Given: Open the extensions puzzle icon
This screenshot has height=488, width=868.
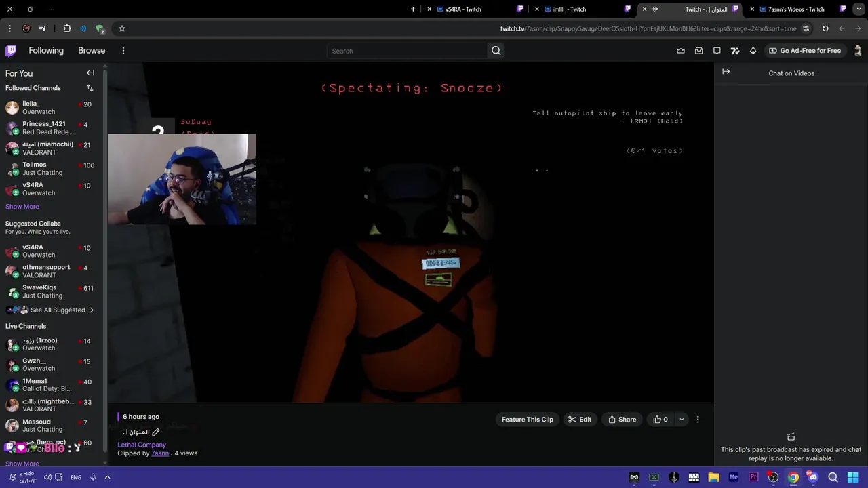Looking at the screenshot, I should 66,28.
